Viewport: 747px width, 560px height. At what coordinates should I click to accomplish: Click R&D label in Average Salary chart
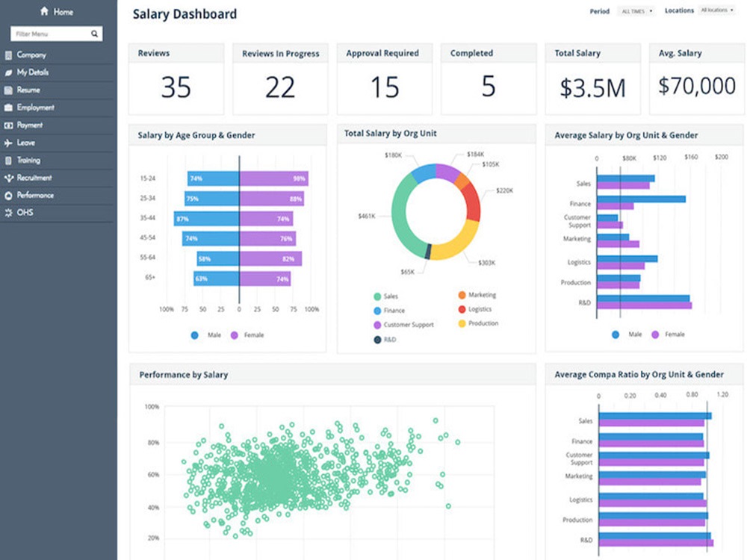pyautogui.click(x=585, y=302)
